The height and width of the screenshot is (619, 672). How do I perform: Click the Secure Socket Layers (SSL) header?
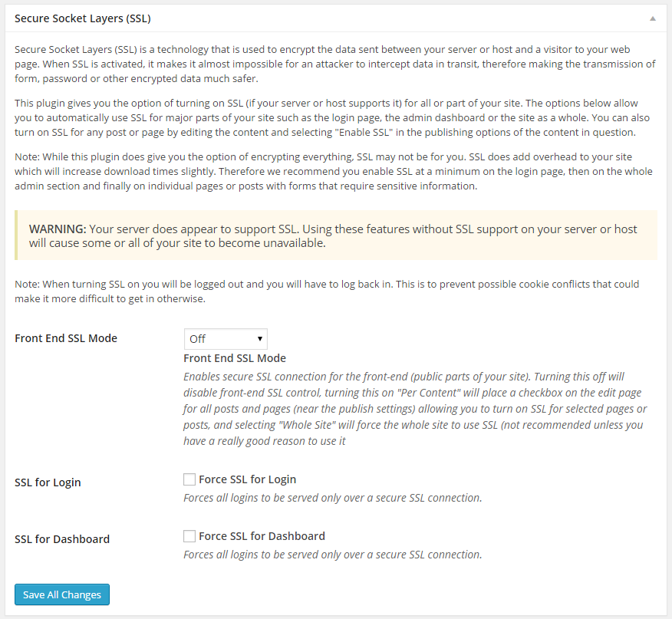pyautogui.click(x=83, y=18)
